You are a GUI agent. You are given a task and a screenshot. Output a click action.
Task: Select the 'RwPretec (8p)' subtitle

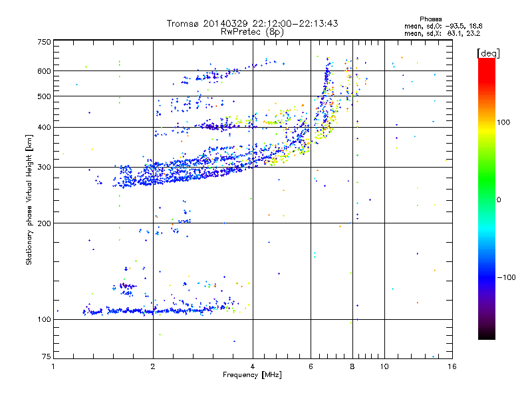(x=252, y=32)
